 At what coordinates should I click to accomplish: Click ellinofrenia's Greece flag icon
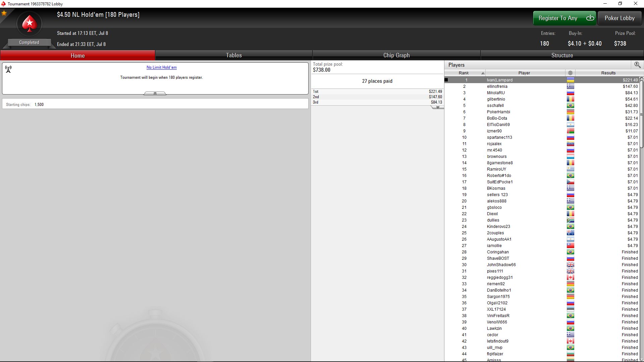coord(570,86)
